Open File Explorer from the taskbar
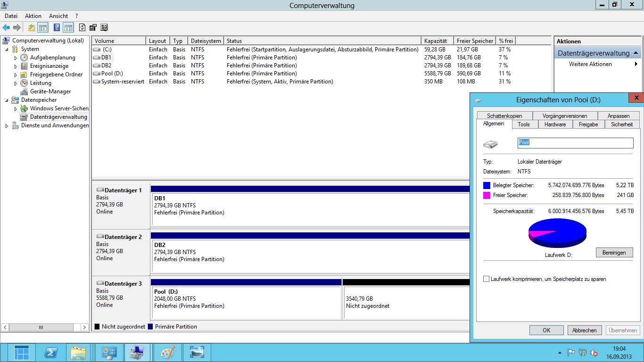 tap(79, 353)
